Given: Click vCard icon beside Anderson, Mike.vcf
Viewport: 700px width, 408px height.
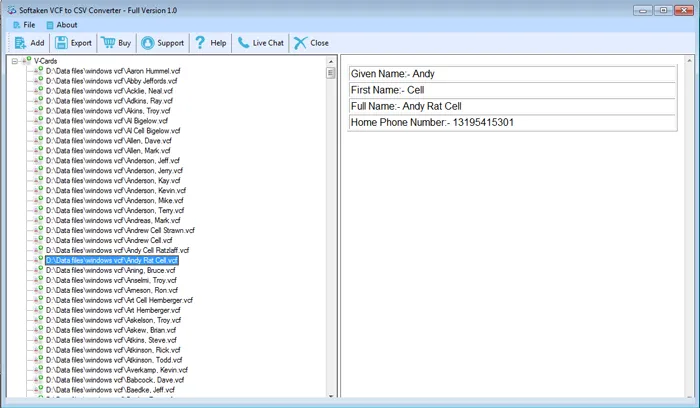Looking at the screenshot, I should click(x=38, y=200).
